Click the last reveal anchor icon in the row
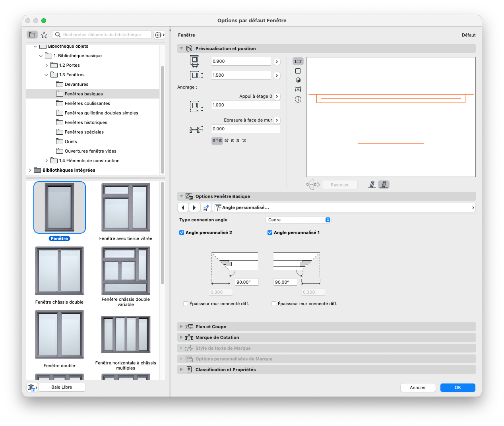This screenshot has width=504, height=426. click(x=244, y=141)
